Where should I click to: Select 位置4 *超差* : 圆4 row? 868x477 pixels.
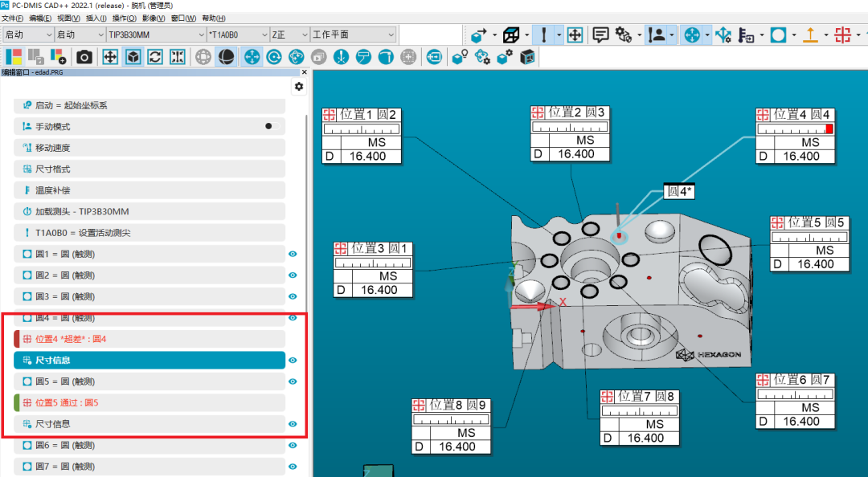point(149,339)
